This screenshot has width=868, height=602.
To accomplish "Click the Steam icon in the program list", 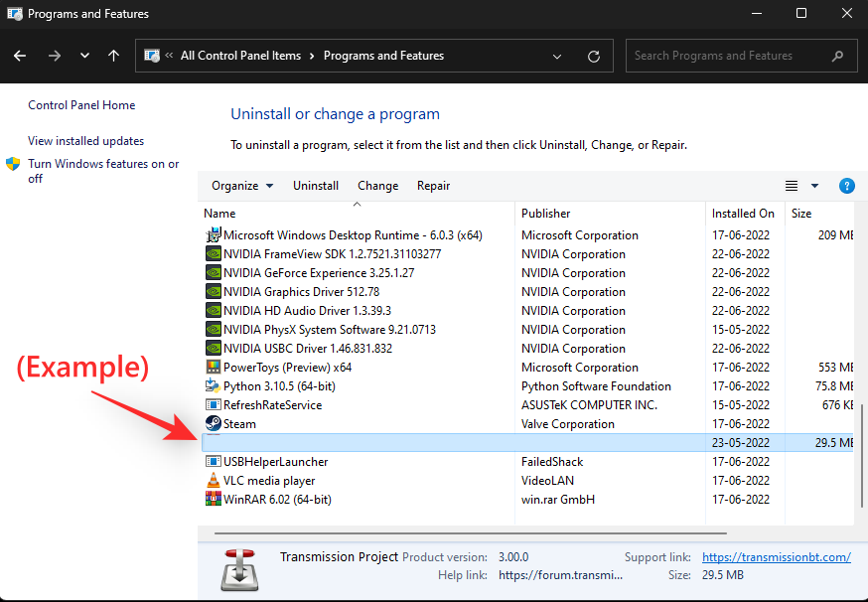I will [214, 423].
